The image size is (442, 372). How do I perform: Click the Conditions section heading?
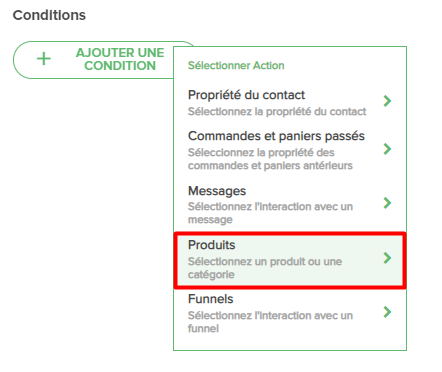coord(49,15)
